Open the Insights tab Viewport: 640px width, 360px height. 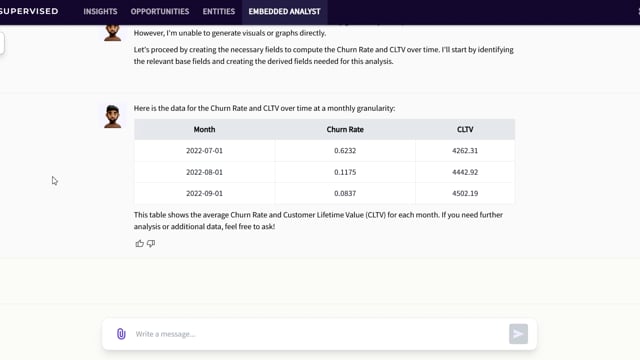tap(100, 11)
